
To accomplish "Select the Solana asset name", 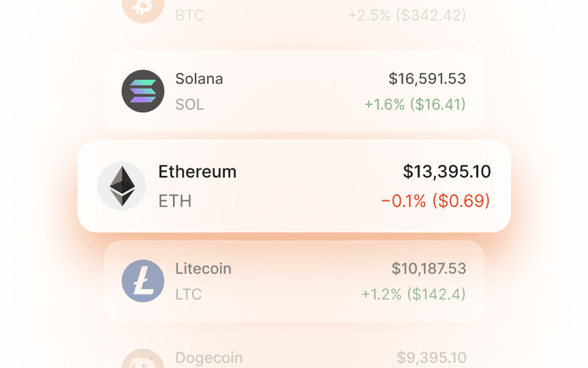I will (199, 78).
